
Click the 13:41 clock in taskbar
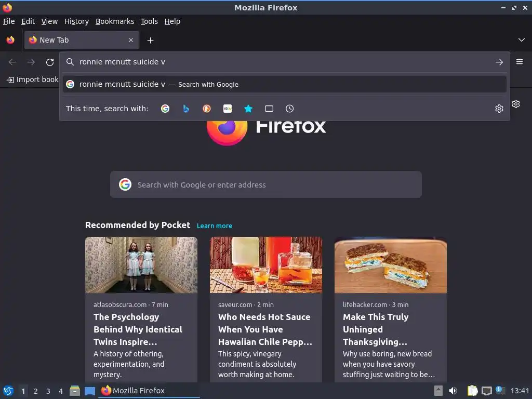coord(520,391)
